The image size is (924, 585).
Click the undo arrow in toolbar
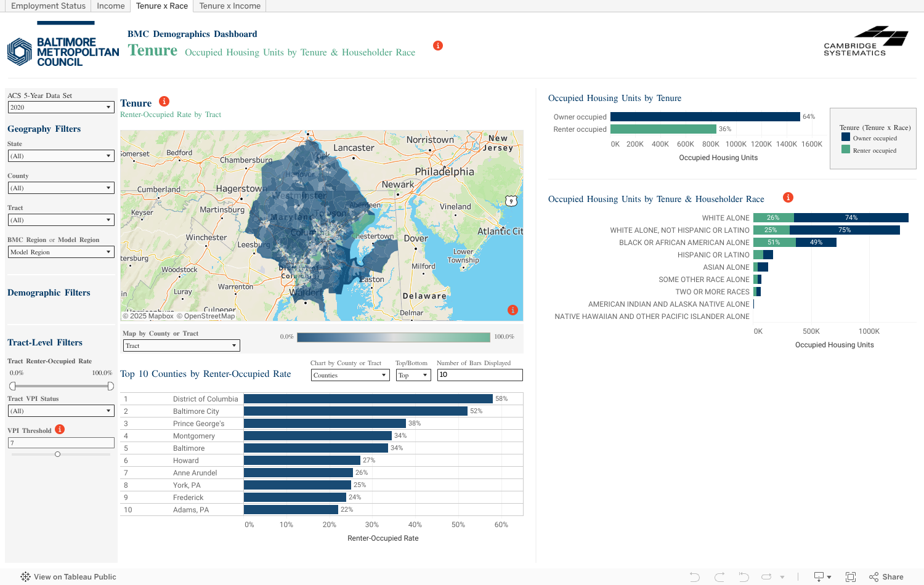pos(695,577)
